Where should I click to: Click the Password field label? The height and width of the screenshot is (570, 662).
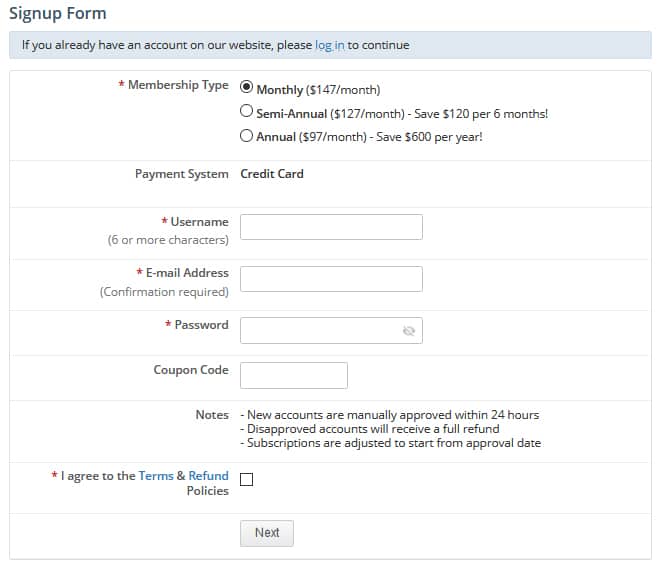pos(201,325)
